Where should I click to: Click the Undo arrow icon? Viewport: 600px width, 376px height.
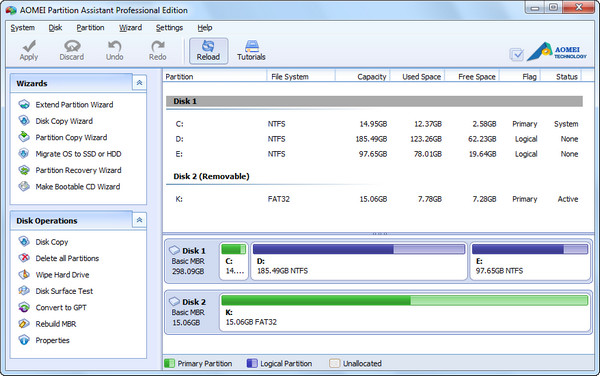pyautogui.click(x=114, y=46)
